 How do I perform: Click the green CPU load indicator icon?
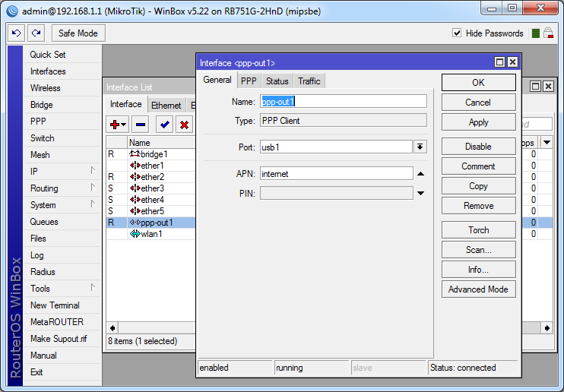tap(536, 33)
